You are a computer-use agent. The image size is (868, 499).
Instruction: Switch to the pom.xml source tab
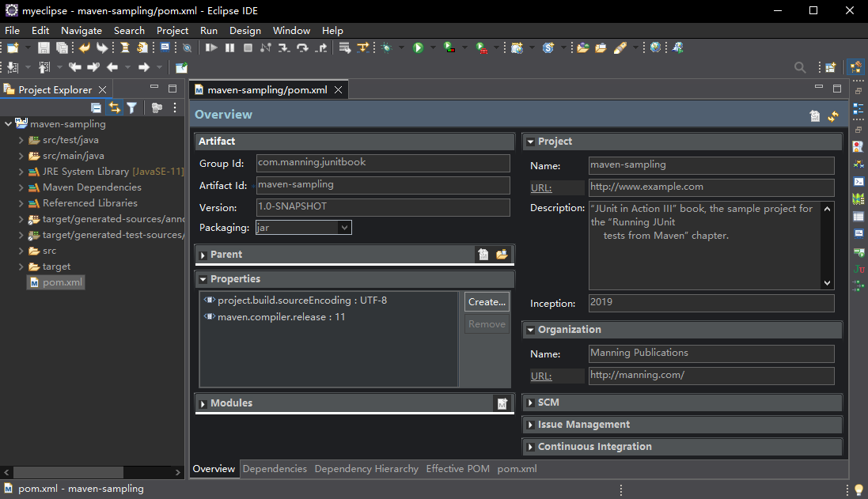[x=517, y=469]
